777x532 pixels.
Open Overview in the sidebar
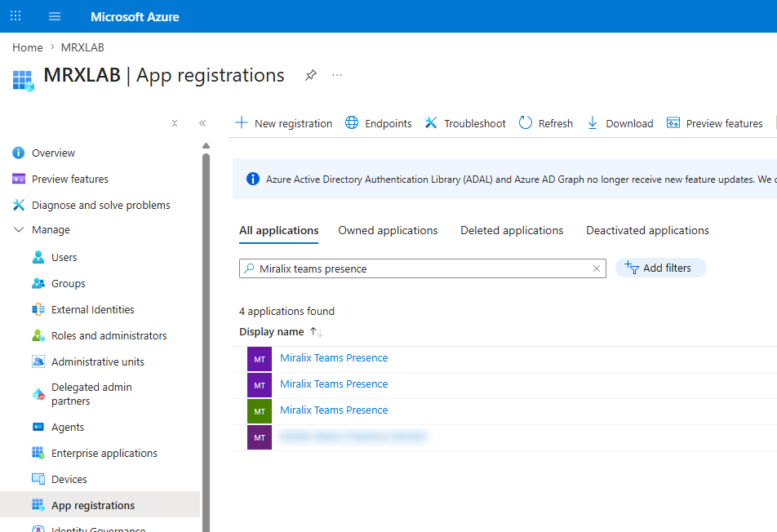click(54, 153)
